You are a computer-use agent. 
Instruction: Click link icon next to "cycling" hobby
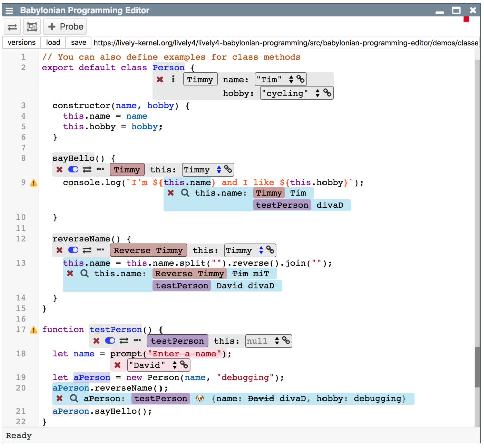[x=327, y=93]
